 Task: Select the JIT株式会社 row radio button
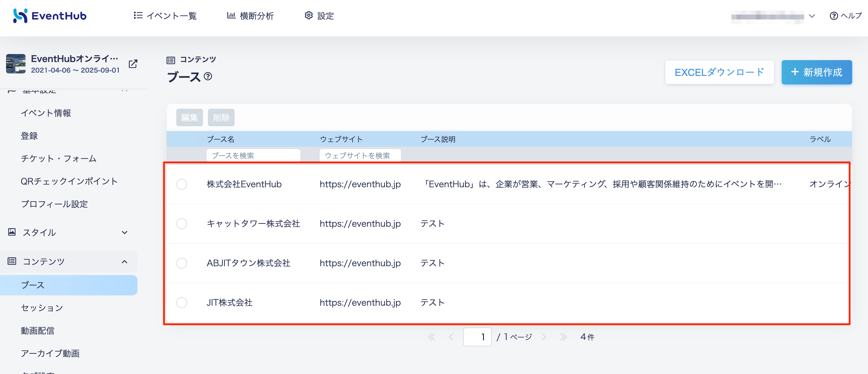pyautogui.click(x=182, y=302)
